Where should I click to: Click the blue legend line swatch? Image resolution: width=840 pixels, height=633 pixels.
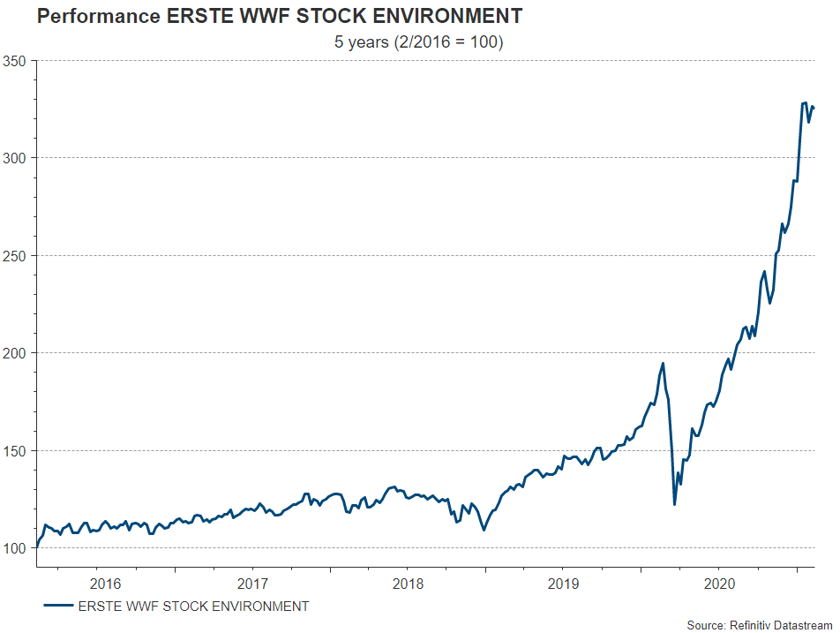[x=57, y=606]
